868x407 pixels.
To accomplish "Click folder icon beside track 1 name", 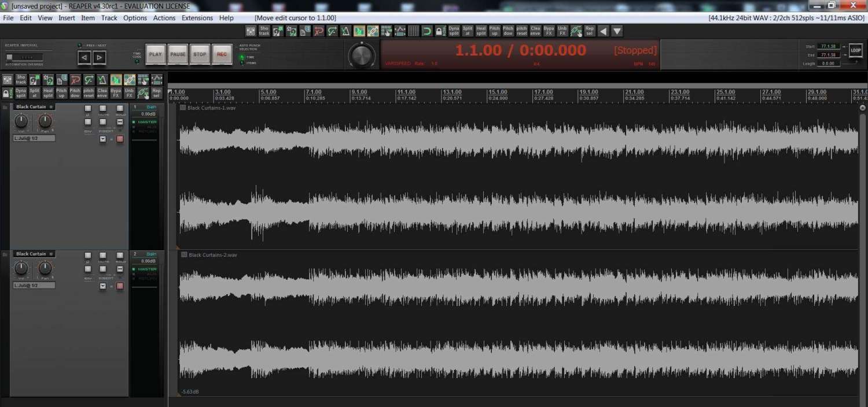I will [x=5, y=108].
